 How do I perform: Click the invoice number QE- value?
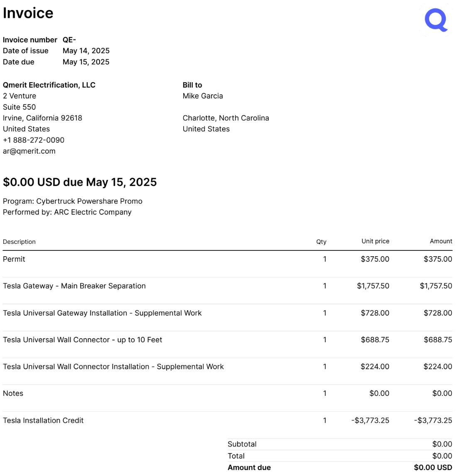click(69, 40)
